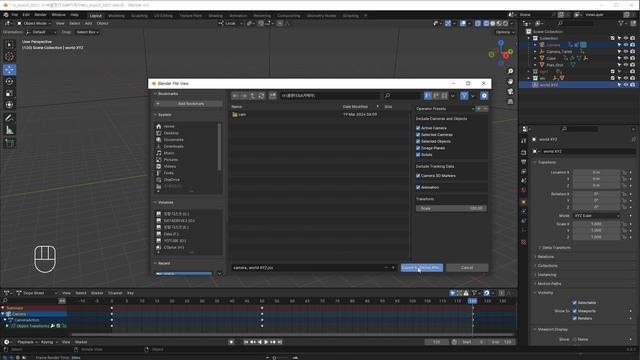
Task: Uncheck Solids option
Action: point(418,155)
